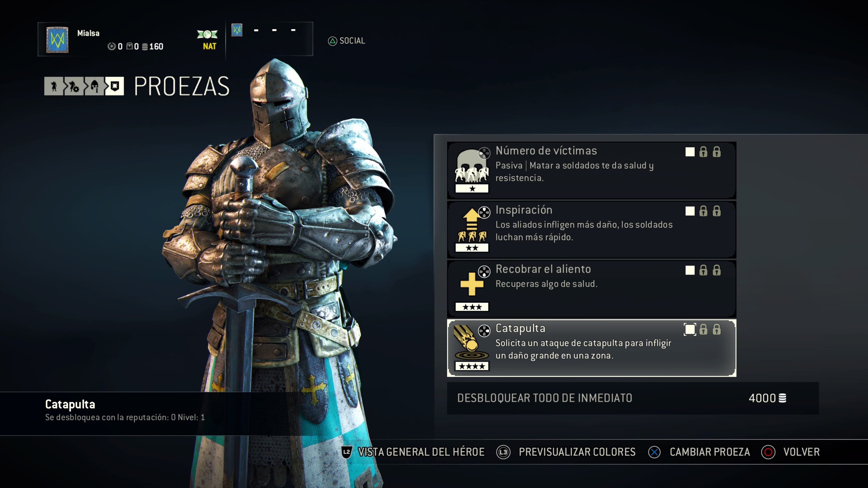Click the first hero customization tab icon
The height and width of the screenshot is (488, 868).
pos(54,86)
